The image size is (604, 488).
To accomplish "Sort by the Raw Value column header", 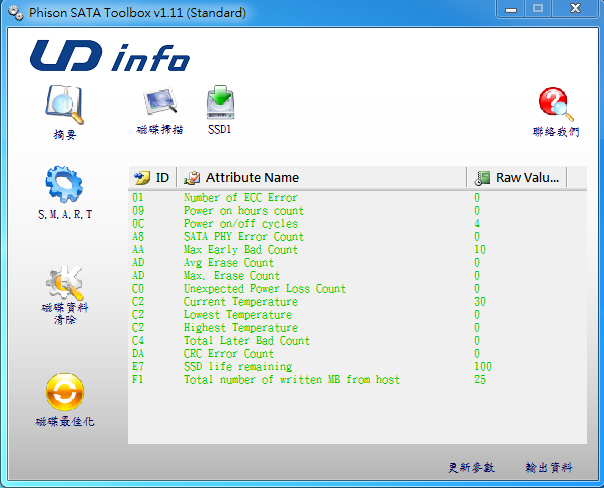I will coord(517,178).
